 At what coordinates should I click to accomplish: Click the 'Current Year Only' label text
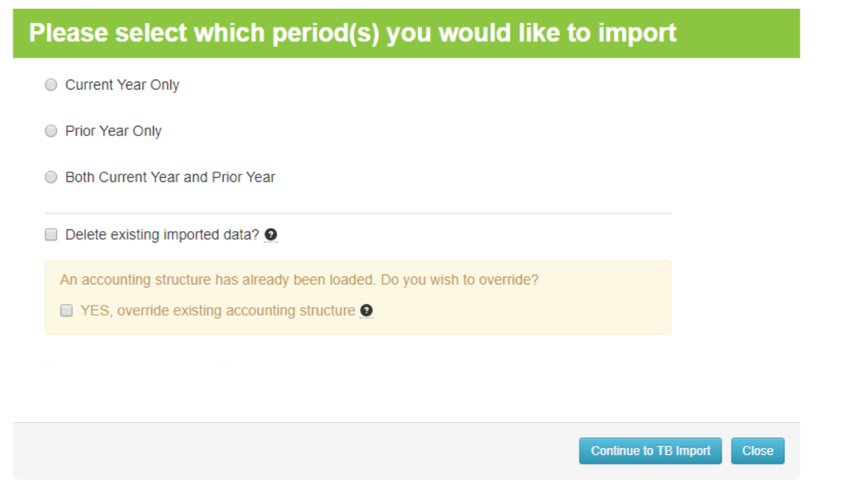click(122, 85)
